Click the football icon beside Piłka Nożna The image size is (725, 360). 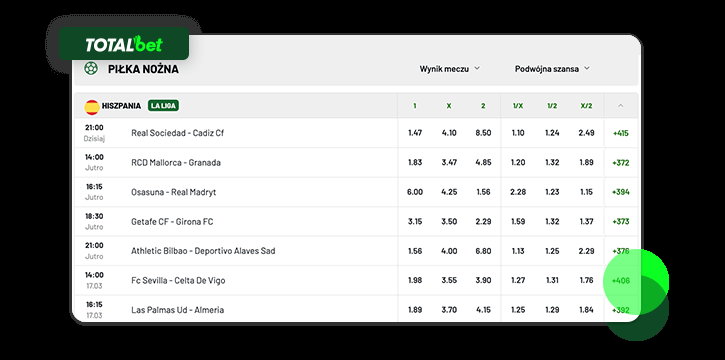tap(91, 68)
